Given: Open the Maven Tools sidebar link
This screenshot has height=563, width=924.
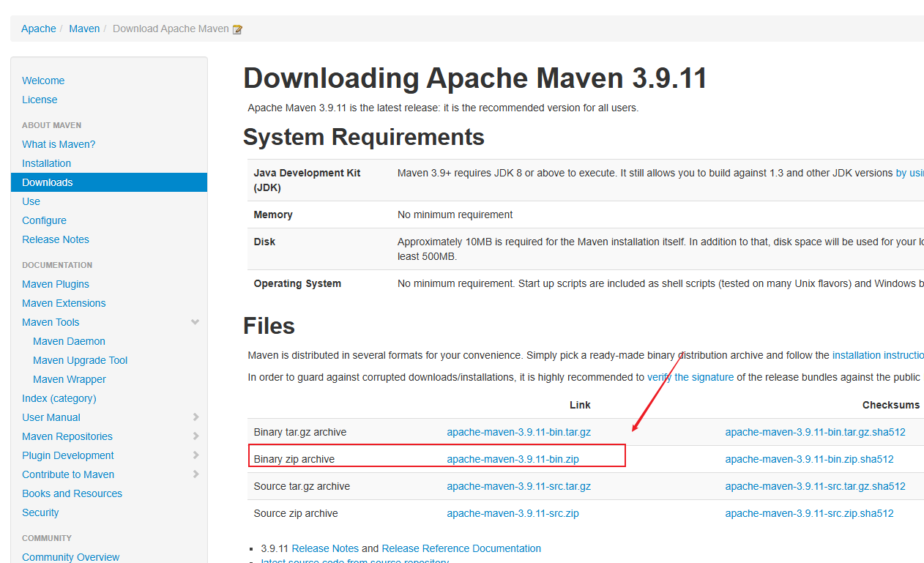Looking at the screenshot, I should pyautogui.click(x=51, y=322).
